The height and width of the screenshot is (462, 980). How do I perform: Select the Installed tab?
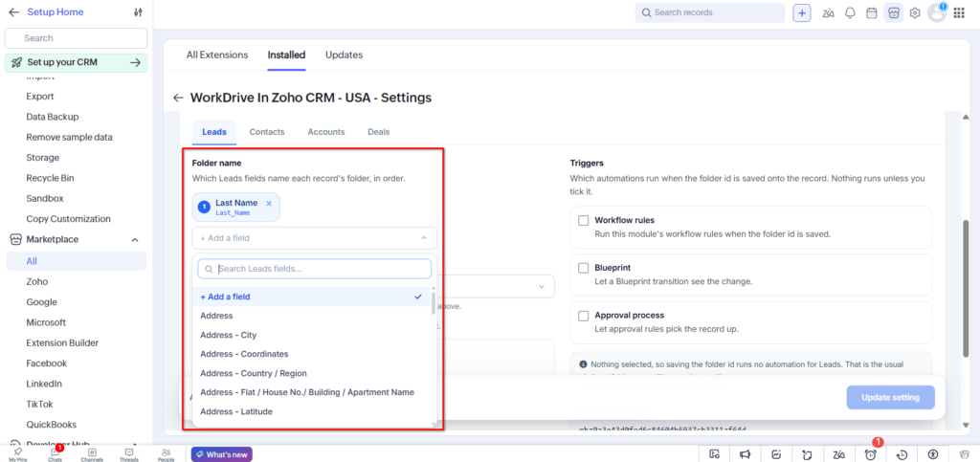[286, 55]
